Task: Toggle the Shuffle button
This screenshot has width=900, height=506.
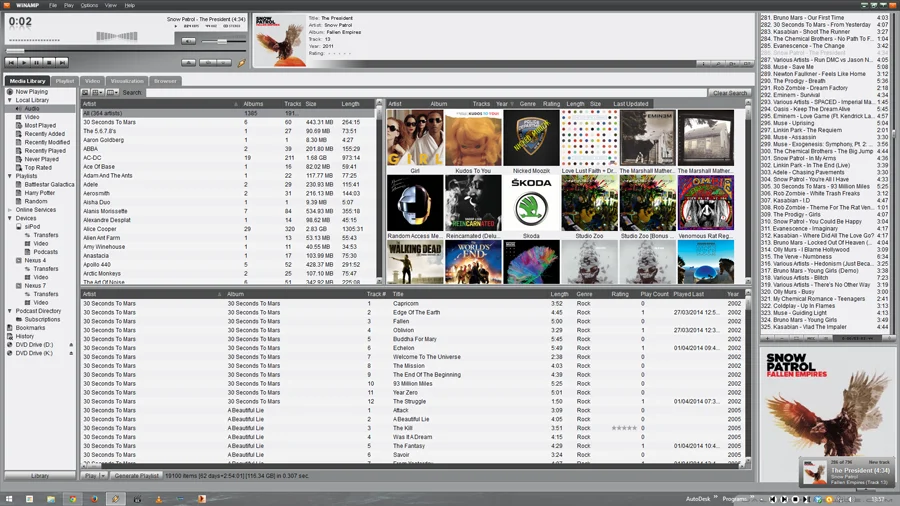Action: [208, 63]
